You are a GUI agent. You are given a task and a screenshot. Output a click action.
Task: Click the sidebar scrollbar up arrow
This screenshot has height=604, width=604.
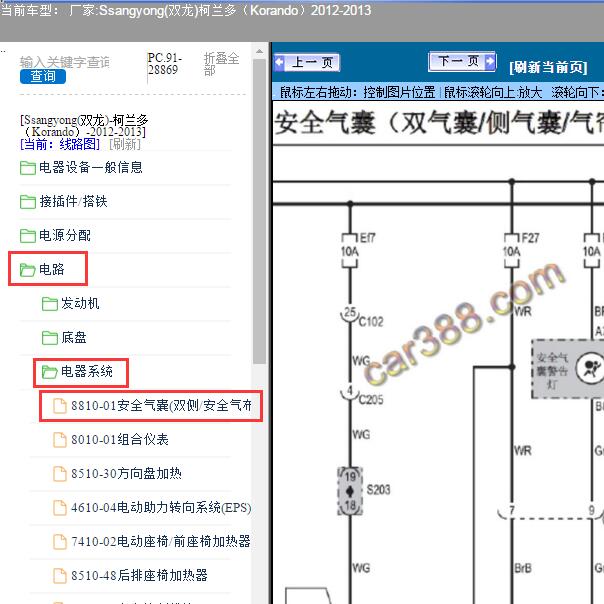(260, 51)
